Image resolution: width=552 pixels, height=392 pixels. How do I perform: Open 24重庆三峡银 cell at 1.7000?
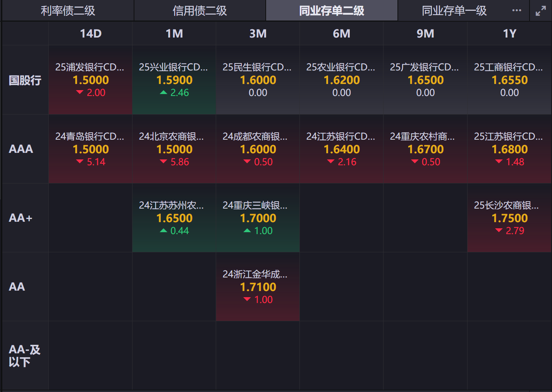[x=258, y=218]
